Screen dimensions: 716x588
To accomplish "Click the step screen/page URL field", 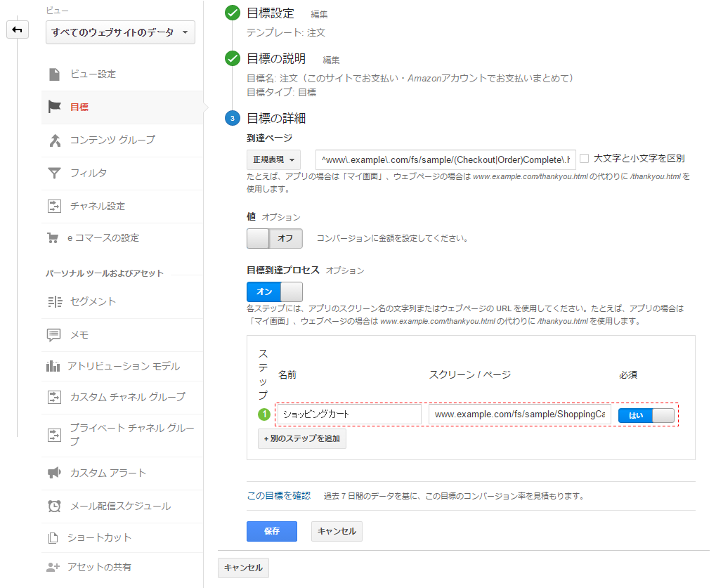I will (x=520, y=414).
